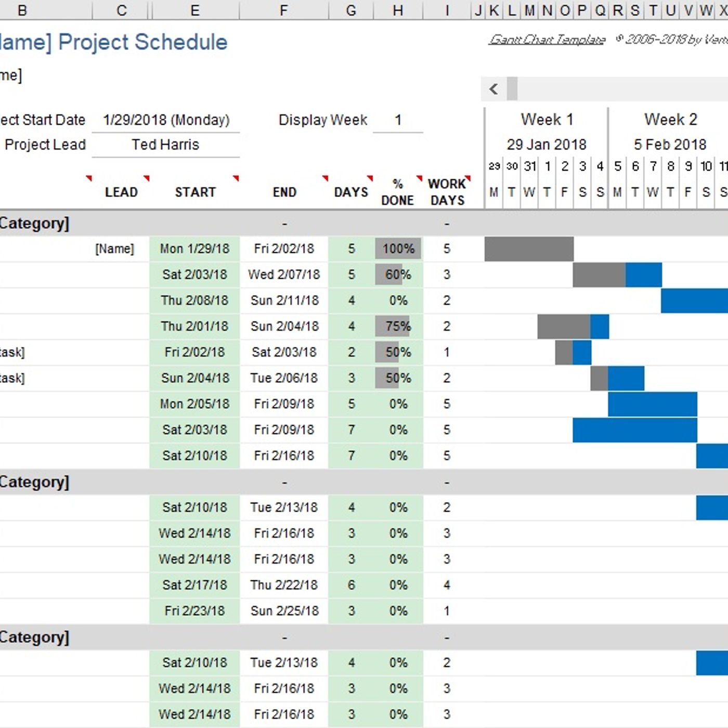
Task: Select column F header
Action: pos(284,9)
